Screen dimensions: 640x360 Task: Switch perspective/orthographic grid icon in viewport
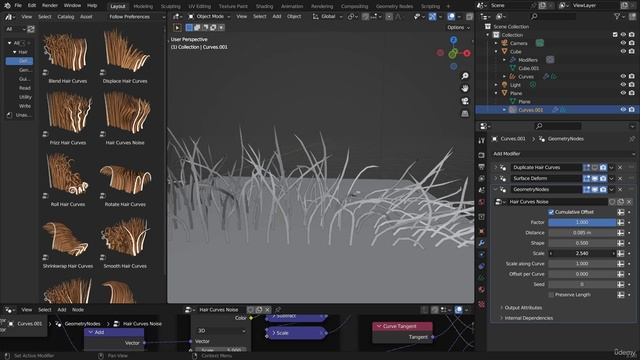point(465,113)
